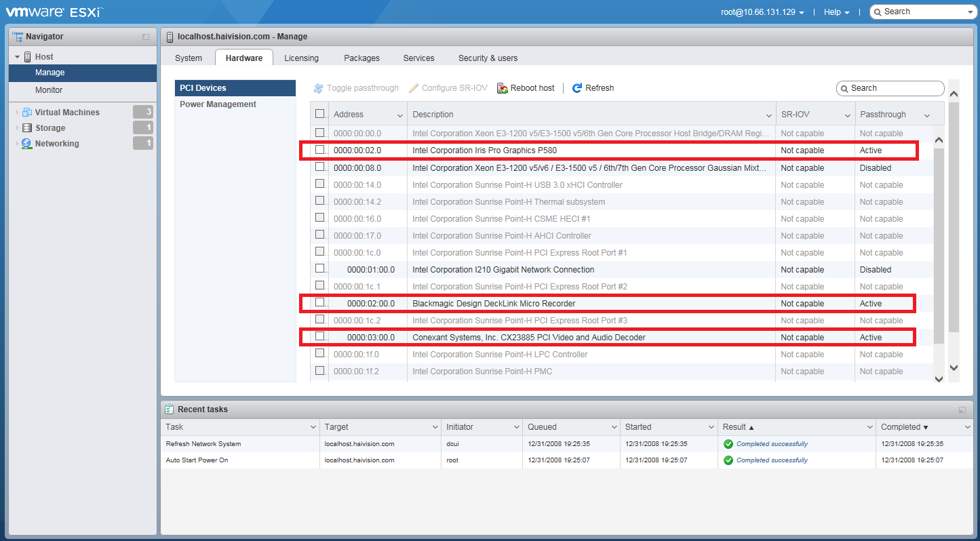Open Monitor under Host
980x541 pixels.
click(49, 90)
